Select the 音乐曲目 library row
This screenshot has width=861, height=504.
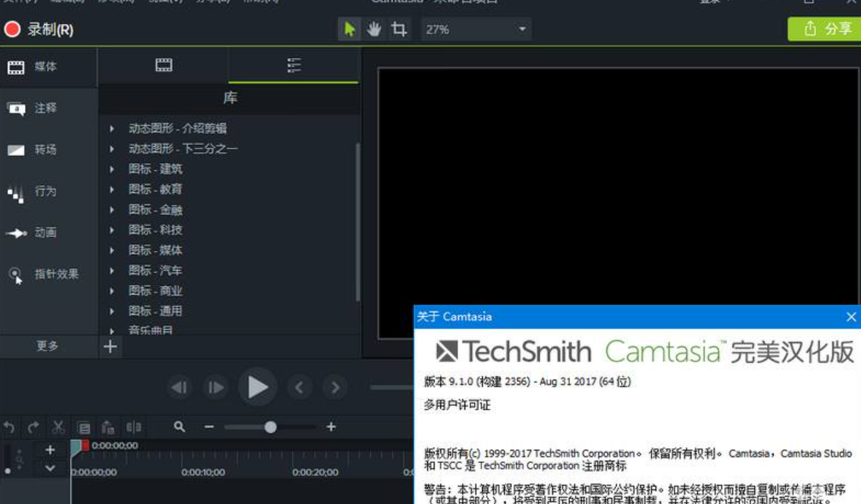(x=228, y=329)
